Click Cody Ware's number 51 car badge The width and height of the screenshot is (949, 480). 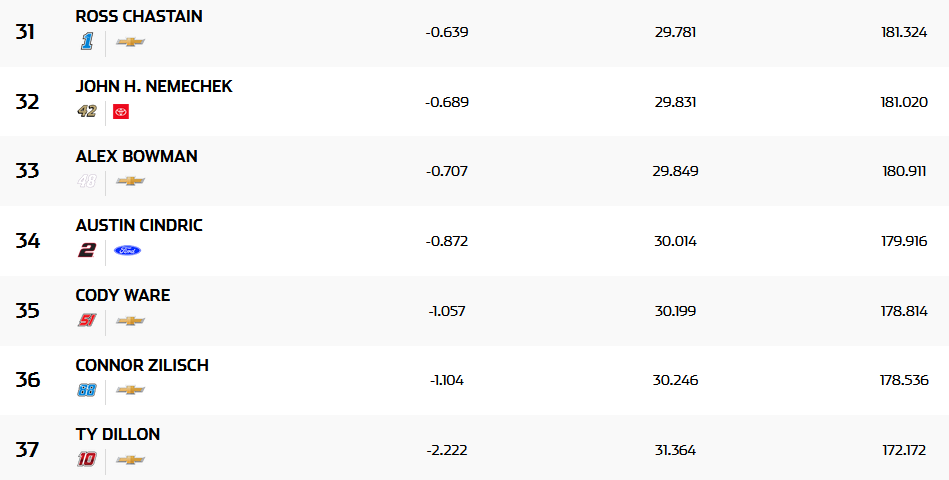pyautogui.click(x=87, y=320)
